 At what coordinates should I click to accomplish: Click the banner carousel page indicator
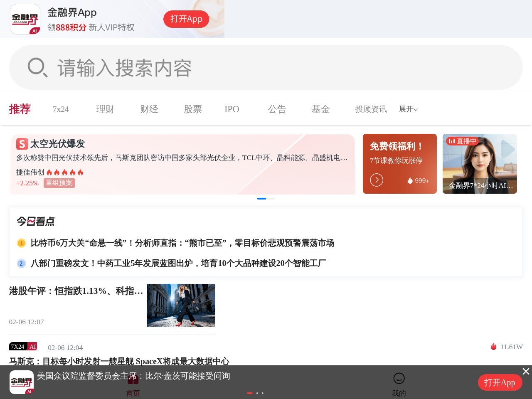(x=266, y=199)
